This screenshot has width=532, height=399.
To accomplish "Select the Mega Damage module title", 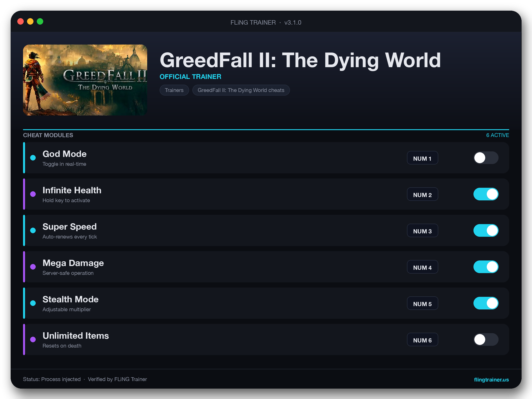I will (x=73, y=263).
